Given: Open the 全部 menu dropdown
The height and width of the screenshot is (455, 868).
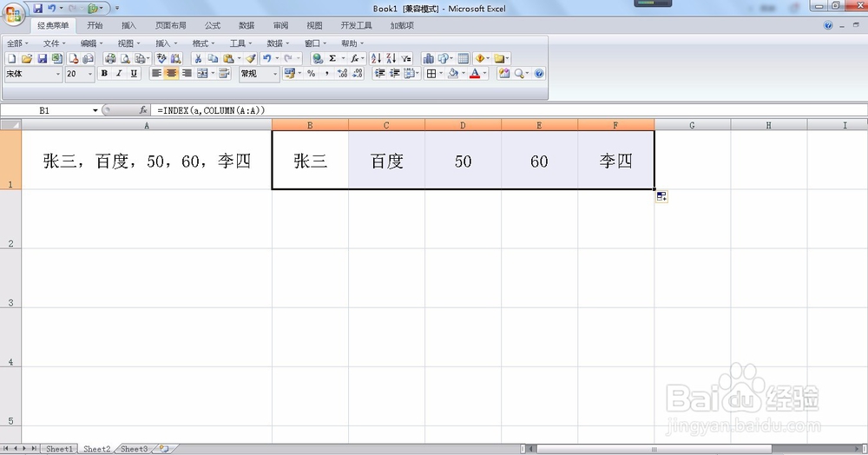Looking at the screenshot, I should pos(16,43).
